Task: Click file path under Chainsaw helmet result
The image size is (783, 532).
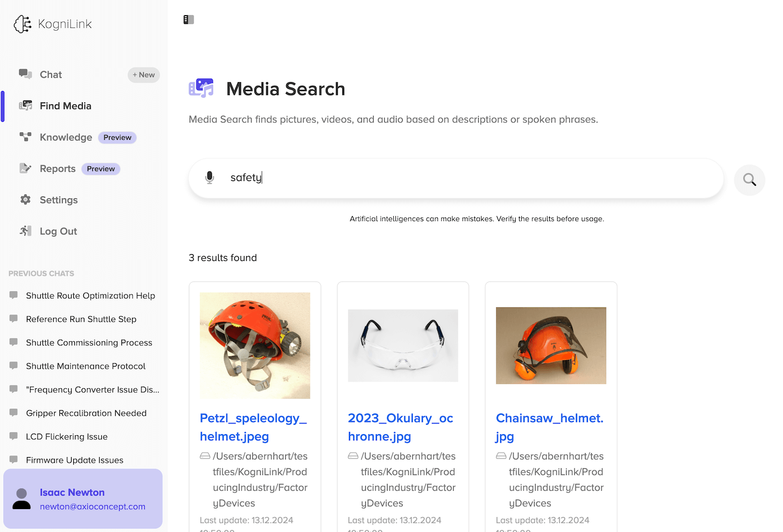Action: coord(556,479)
